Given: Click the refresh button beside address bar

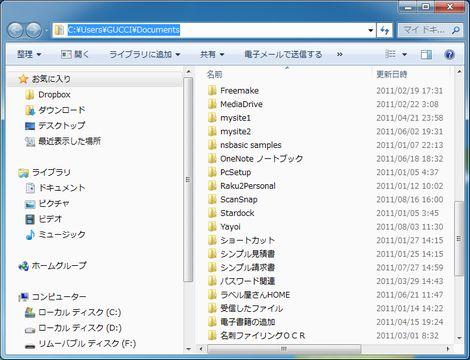Looking at the screenshot, I should (385, 30).
